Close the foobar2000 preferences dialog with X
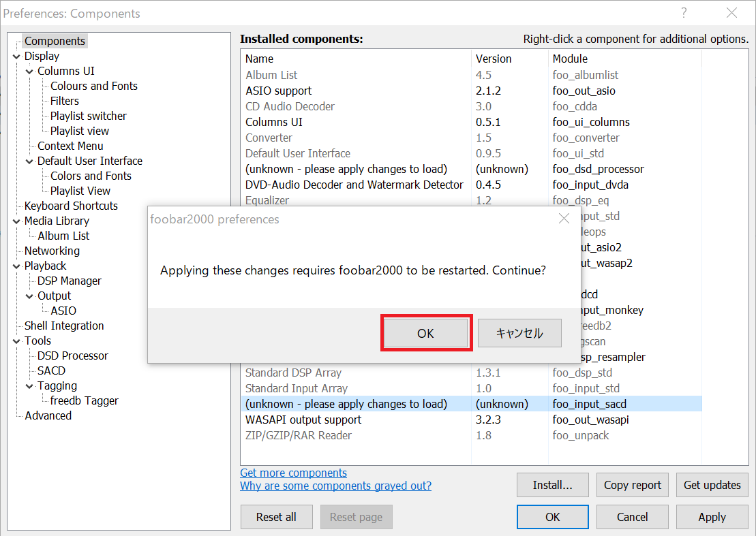756x536 pixels. click(564, 219)
